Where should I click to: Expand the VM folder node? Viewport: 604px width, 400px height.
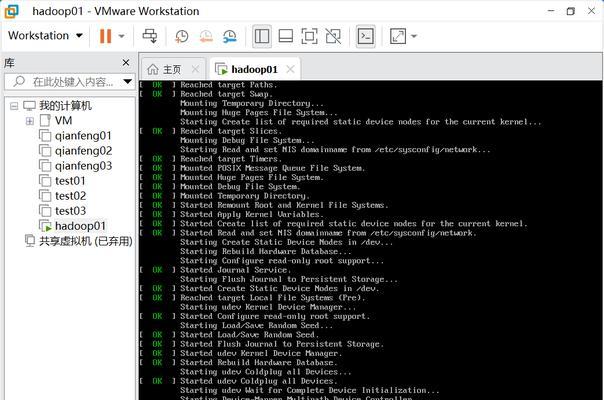(30, 121)
